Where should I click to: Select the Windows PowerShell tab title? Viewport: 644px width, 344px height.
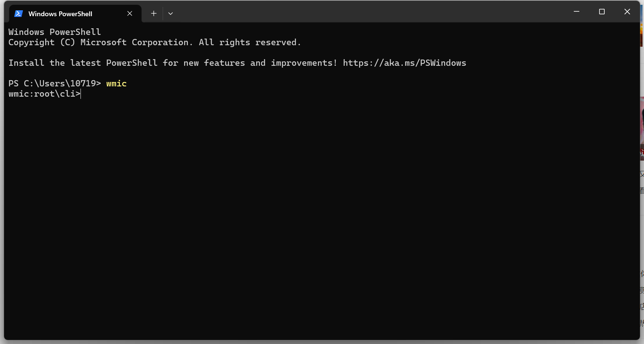(x=60, y=14)
